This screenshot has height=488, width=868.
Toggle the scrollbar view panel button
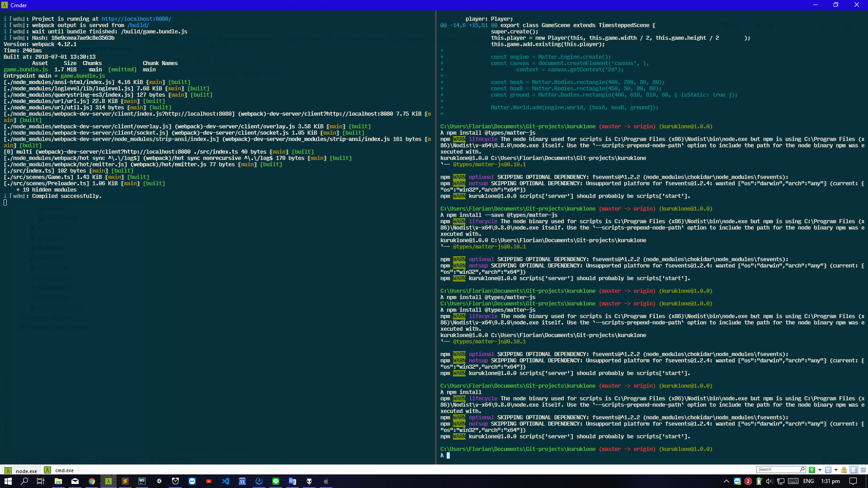pyautogui.click(x=854, y=470)
